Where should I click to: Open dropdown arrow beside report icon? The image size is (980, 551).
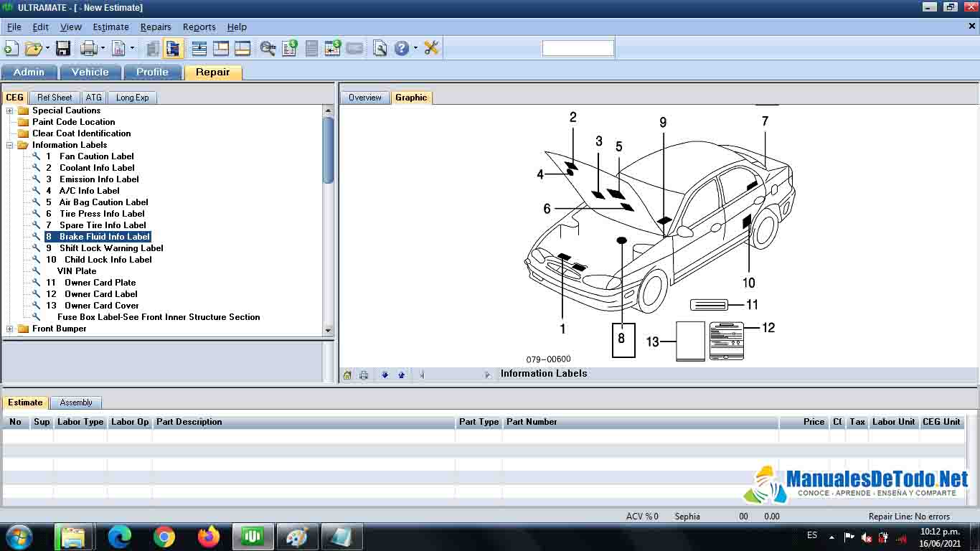pos(132,48)
